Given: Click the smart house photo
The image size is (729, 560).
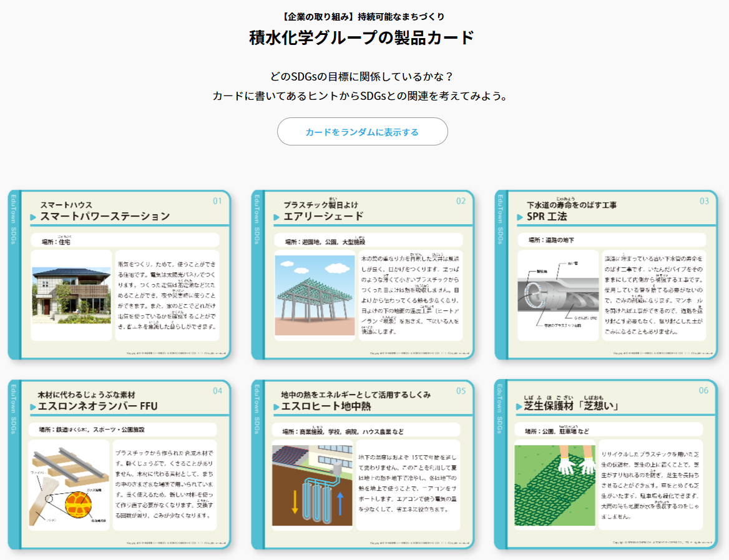Looking at the screenshot, I should [x=71, y=295].
